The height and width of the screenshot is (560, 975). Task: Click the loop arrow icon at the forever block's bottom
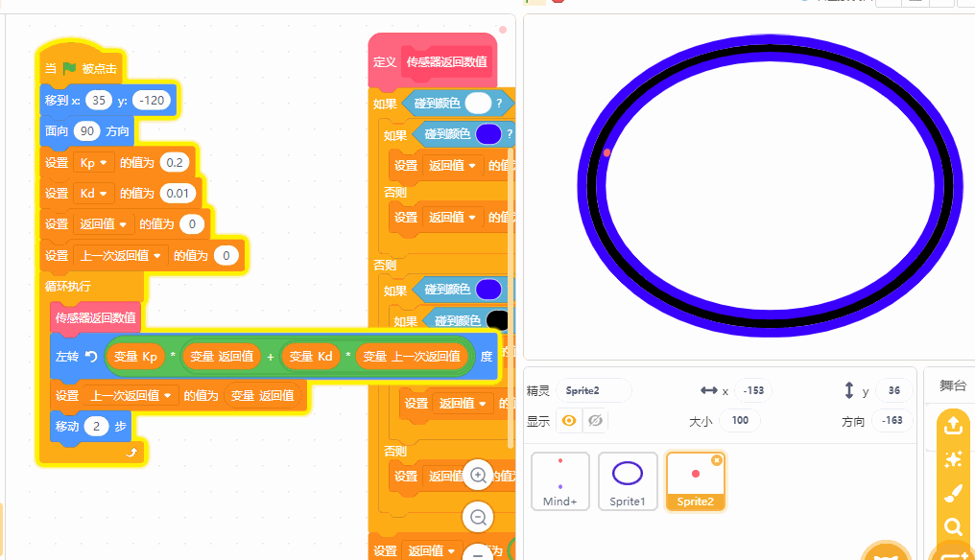[x=131, y=453]
